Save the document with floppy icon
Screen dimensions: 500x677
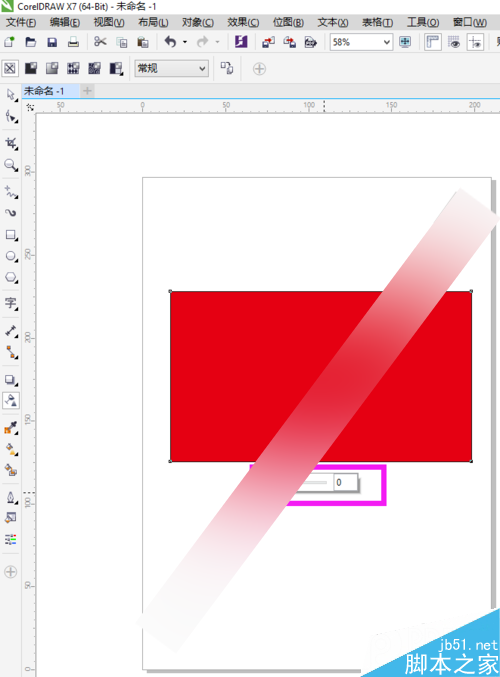coord(52,42)
